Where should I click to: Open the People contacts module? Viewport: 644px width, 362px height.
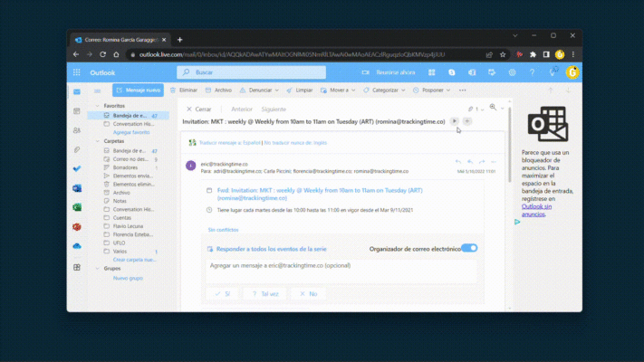click(x=77, y=130)
